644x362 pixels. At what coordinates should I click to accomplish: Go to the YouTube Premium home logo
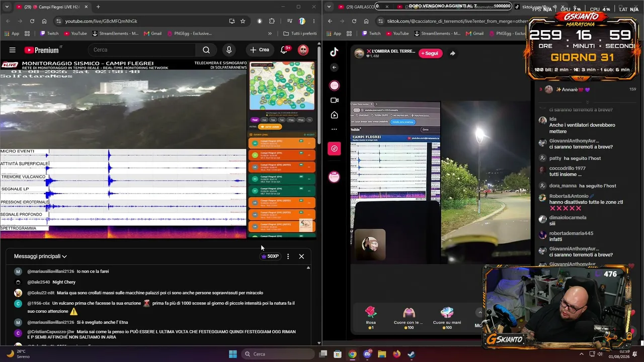[x=43, y=50]
